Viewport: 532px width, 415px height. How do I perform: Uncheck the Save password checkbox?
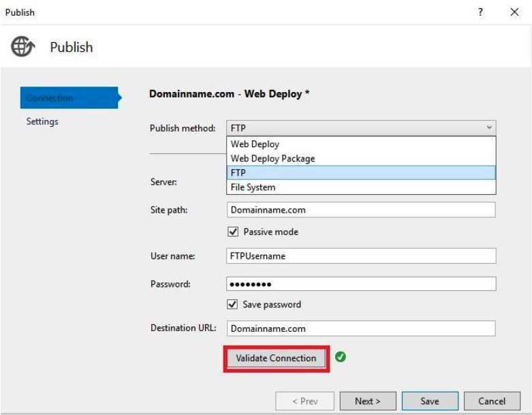232,305
